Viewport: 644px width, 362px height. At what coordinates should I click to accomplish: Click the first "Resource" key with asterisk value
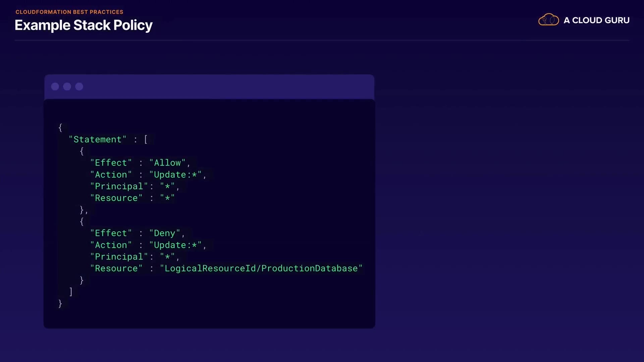tap(116, 198)
